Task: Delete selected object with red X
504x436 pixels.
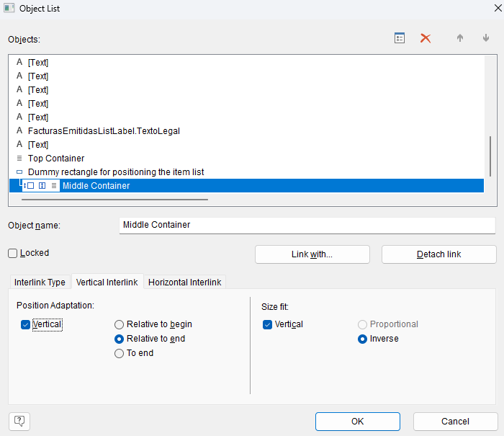Action: pyautogui.click(x=426, y=38)
